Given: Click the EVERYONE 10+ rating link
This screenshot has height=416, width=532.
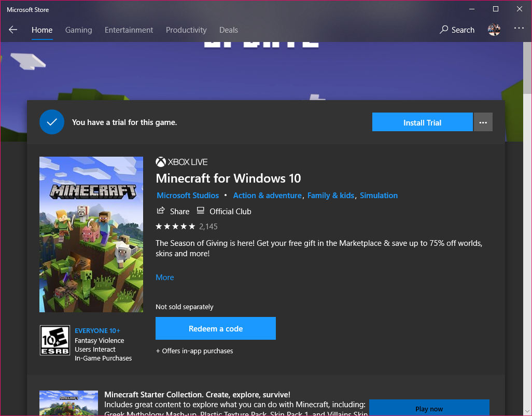Looking at the screenshot, I should pos(97,330).
